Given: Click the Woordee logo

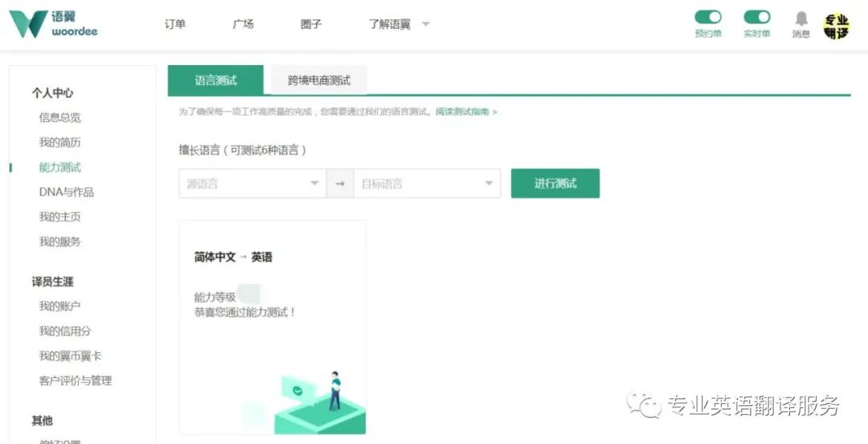Looking at the screenshot, I should (x=53, y=24).
